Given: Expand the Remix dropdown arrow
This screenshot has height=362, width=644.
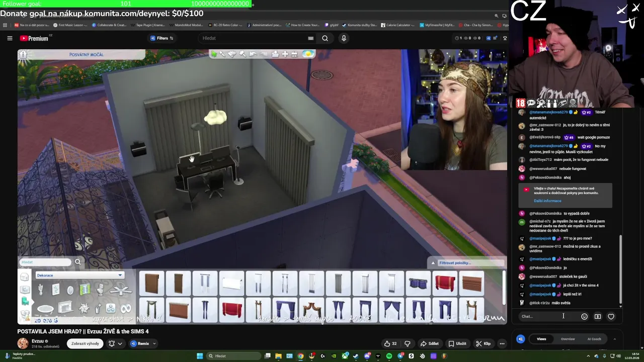Looking at the screenshot, I should [154, 343].
